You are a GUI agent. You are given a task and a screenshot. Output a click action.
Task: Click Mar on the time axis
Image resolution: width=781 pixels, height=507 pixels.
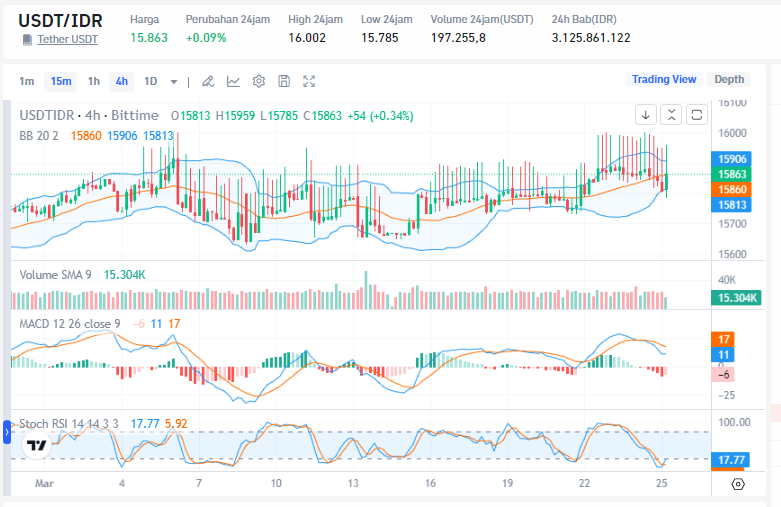[x=44, y=483]
